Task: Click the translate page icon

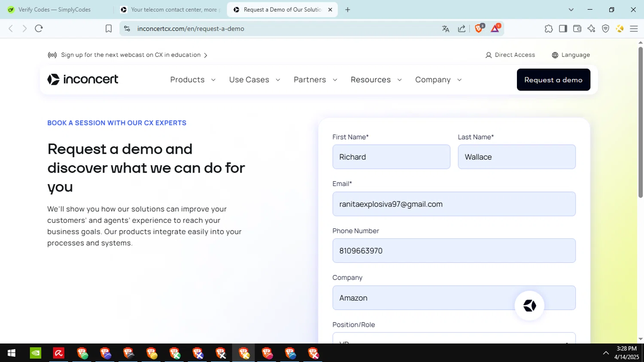Action: [x=446, y=29]
